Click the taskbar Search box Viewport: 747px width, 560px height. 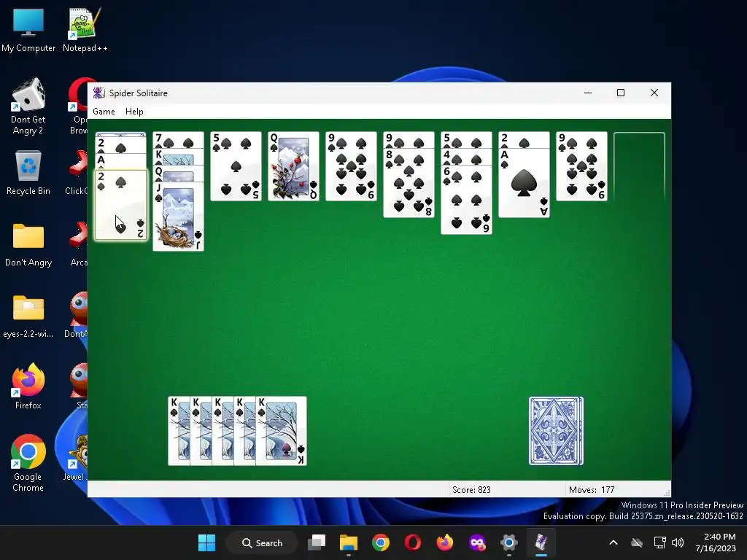tap(262, 542)
